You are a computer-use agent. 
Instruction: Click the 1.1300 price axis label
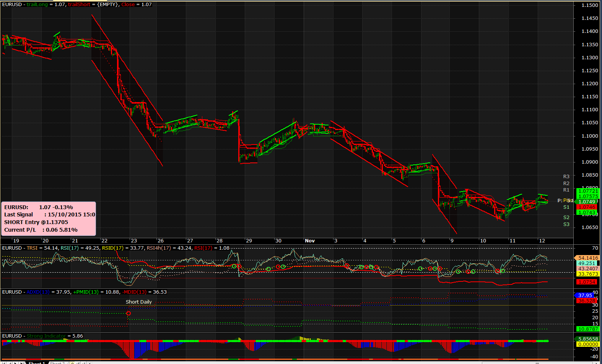click(x=589, y=57)
